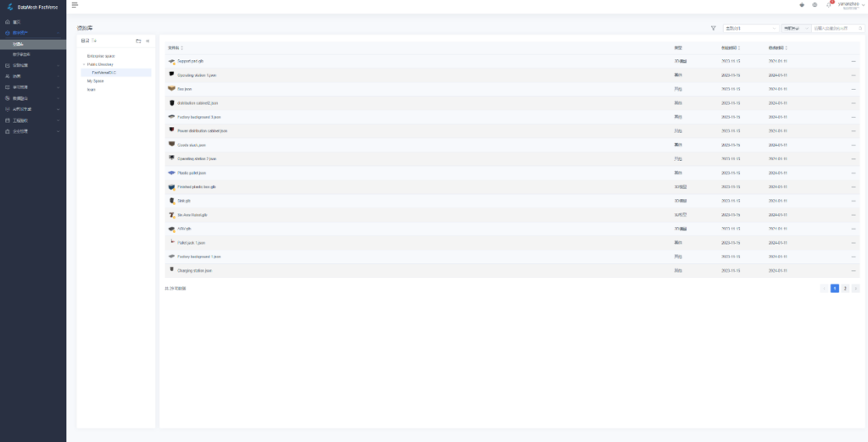Viewport: 868px width, 442px height.
Task: Open the language globe icon in the top bar
Action: pyautogui.click(x=815, y=5)
